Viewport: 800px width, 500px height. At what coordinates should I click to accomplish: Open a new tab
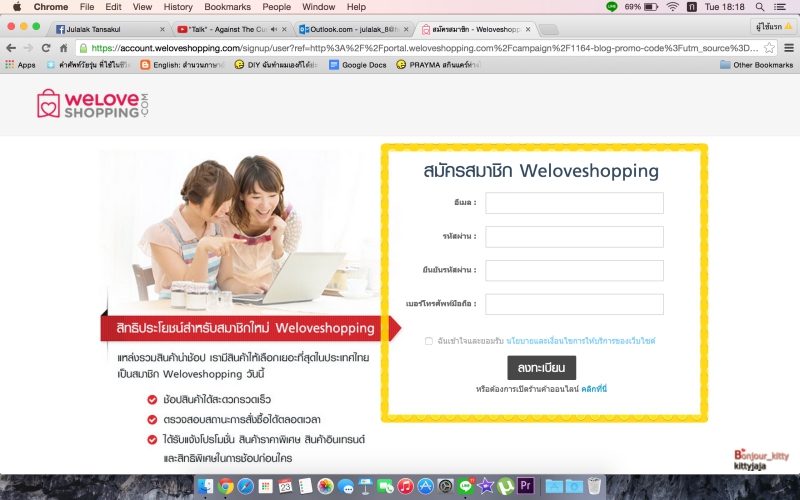click(x=548, y=30)
